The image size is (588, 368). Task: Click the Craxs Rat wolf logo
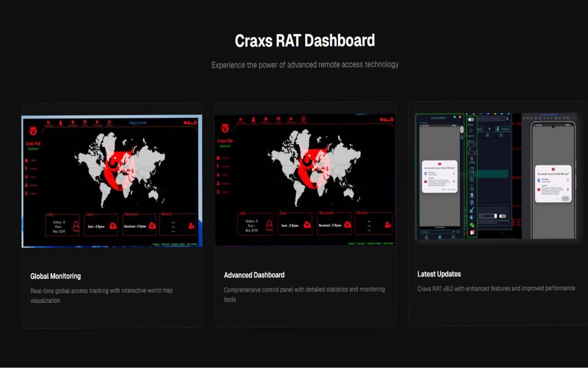coord(33,131)
